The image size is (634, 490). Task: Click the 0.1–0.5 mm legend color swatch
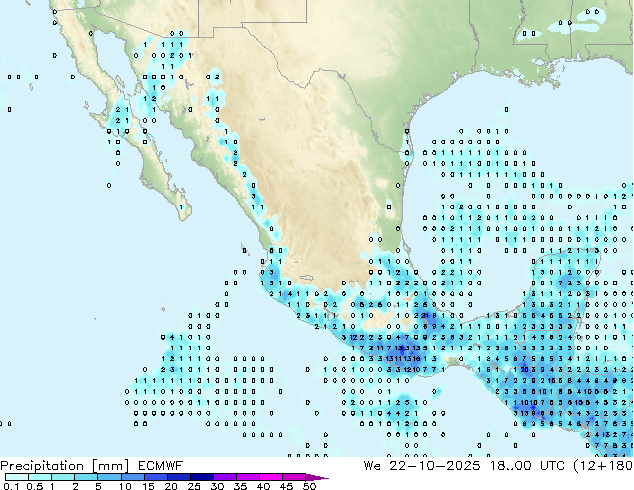click(17, 477)
